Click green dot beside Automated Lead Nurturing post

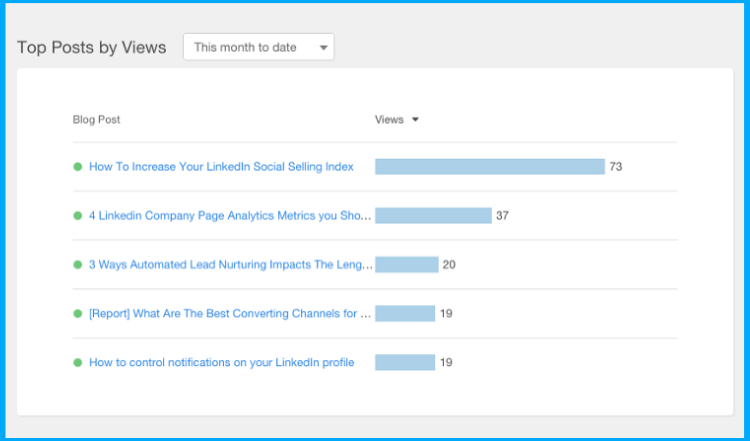coord(78,265)
